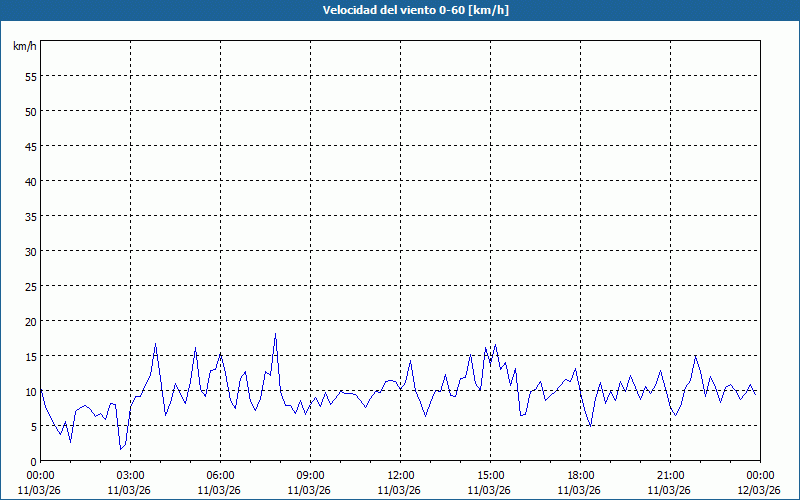Click the wind speed dip just after 18:00
800x500 pixels.
(591, 426)
